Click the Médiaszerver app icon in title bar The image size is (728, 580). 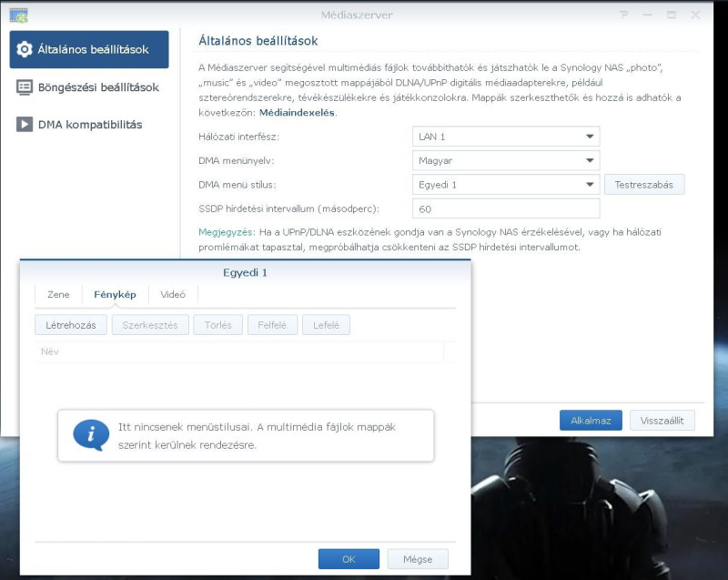coord(18,15)
